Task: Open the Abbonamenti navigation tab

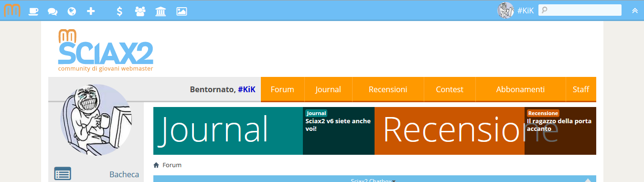Action: pos(520,89)
